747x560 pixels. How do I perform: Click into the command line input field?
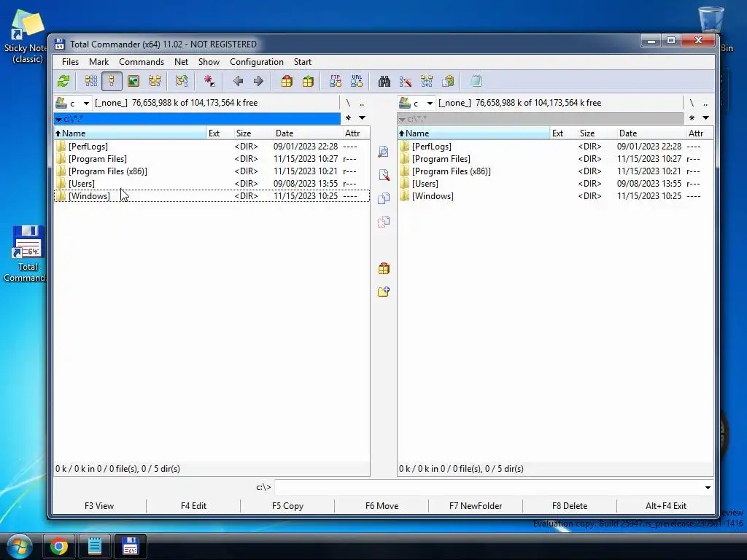pos(488,488)
